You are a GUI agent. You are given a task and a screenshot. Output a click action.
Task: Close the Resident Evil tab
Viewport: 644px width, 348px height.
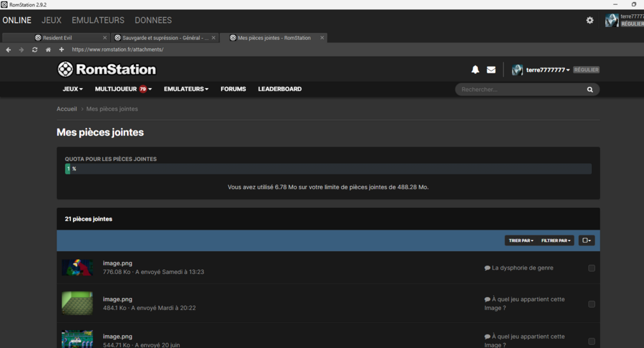coord(105,38)
